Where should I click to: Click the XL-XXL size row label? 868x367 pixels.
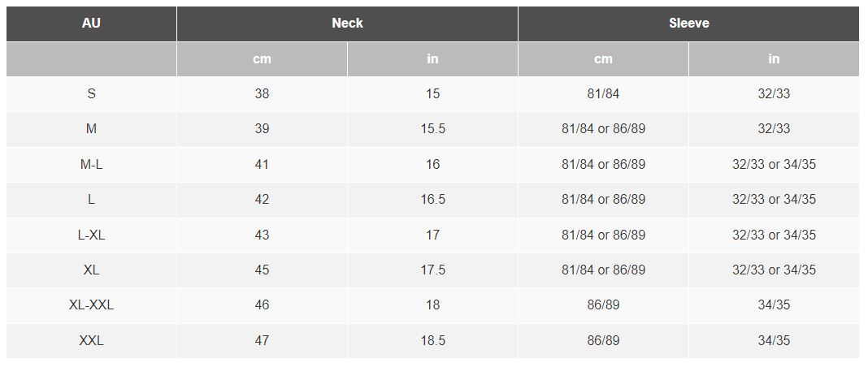[x=91, y=305]
